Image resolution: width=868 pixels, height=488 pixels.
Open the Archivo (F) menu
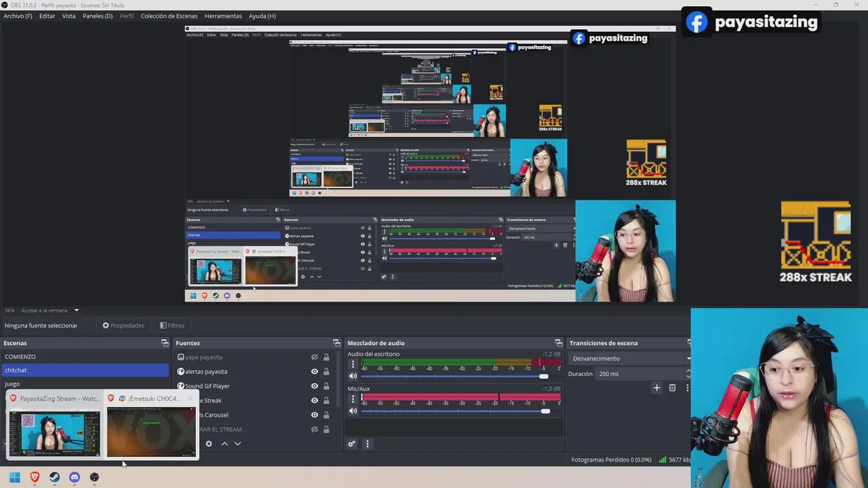(x=18, y=16)
